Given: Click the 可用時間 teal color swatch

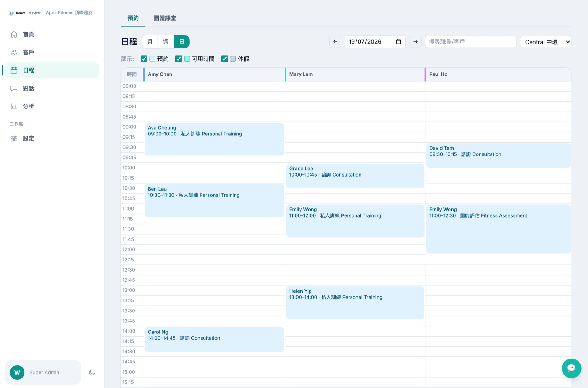Looking at the screenshot, I should tap(187, 59).
